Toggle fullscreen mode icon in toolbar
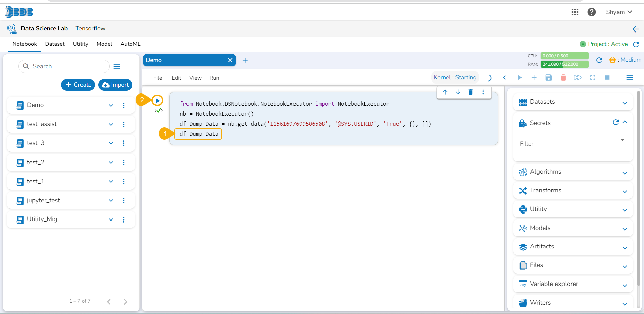Screen dimensions: 644x314 pos(593,78)
